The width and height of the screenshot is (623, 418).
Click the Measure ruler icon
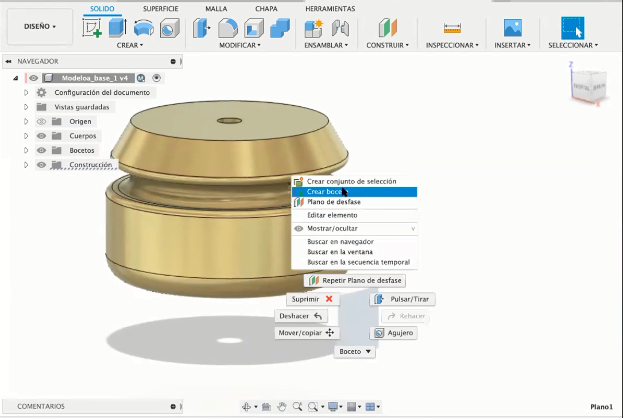point(452,28)
